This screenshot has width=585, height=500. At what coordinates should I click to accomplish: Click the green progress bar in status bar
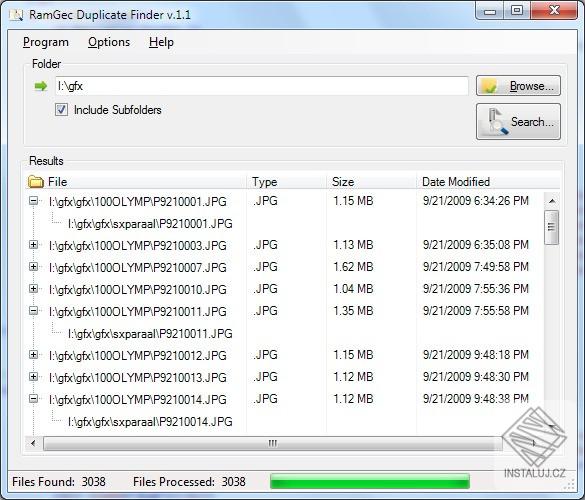click(370, 481)
